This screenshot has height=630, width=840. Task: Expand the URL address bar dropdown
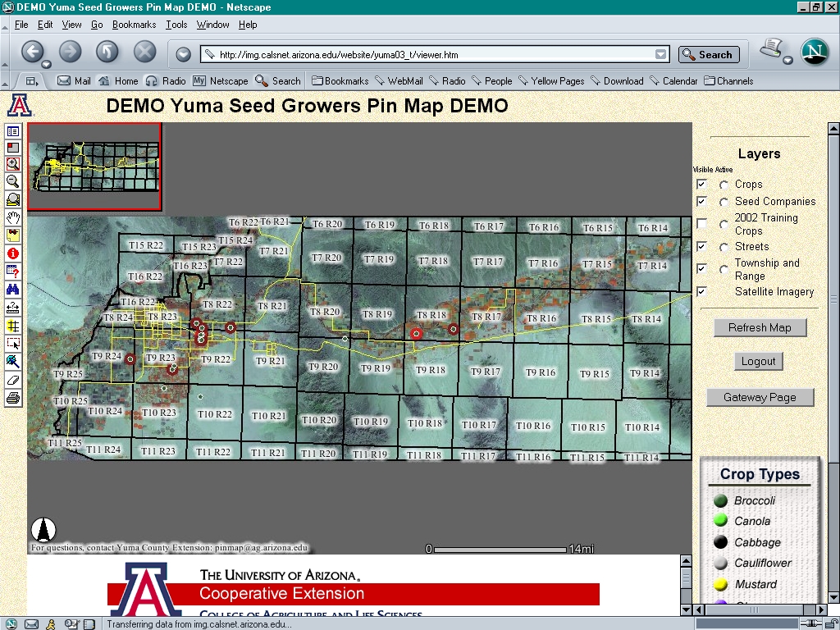tap(661, 55)
